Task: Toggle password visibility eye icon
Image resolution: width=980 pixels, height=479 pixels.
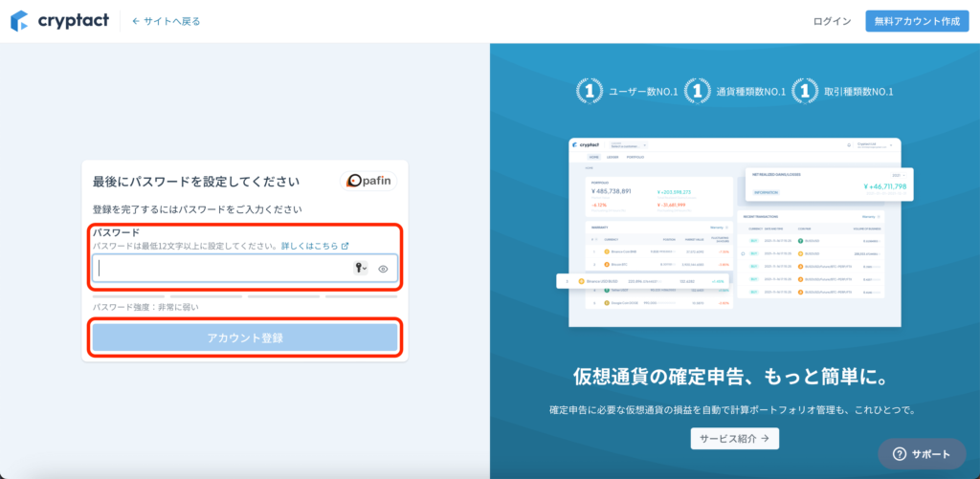Action: [383, 269]
